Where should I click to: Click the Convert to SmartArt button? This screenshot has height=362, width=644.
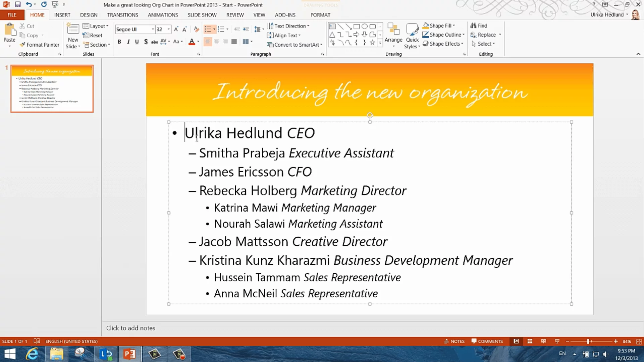click(294, 45)
